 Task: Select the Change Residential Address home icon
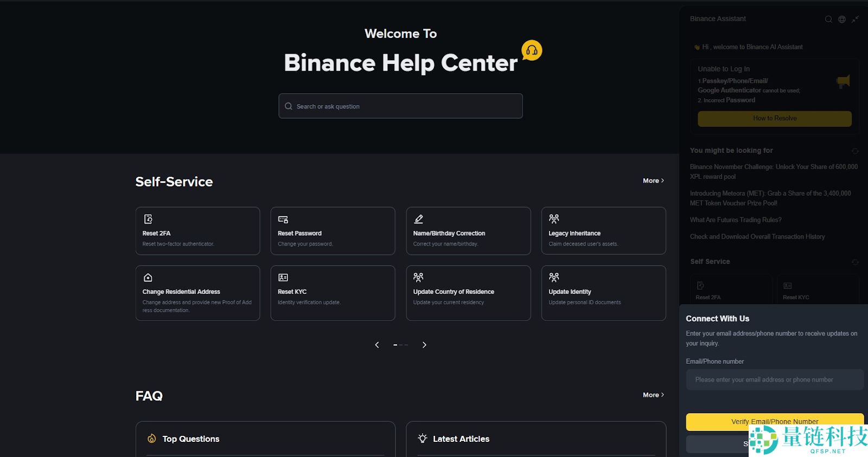tap(148, 277)
